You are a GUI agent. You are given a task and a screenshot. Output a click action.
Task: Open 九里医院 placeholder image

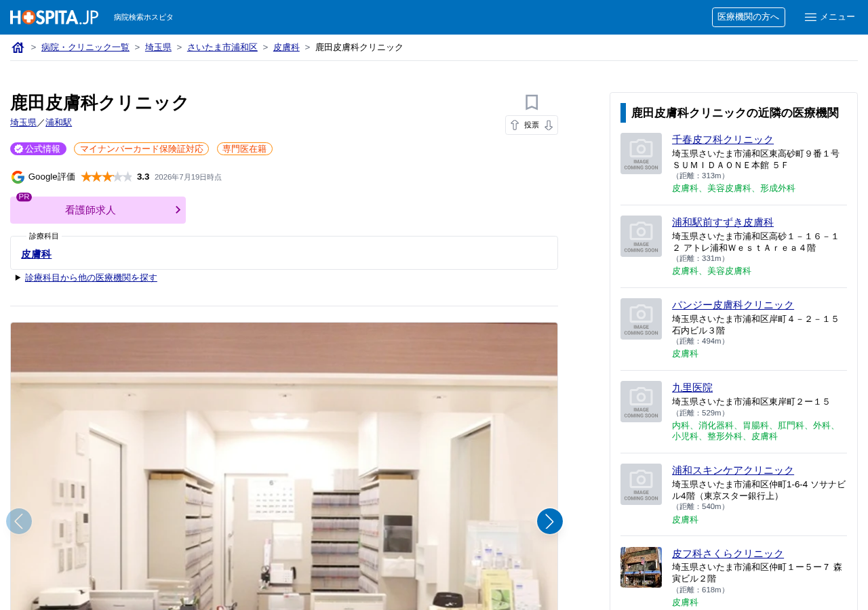coord(641,401)
